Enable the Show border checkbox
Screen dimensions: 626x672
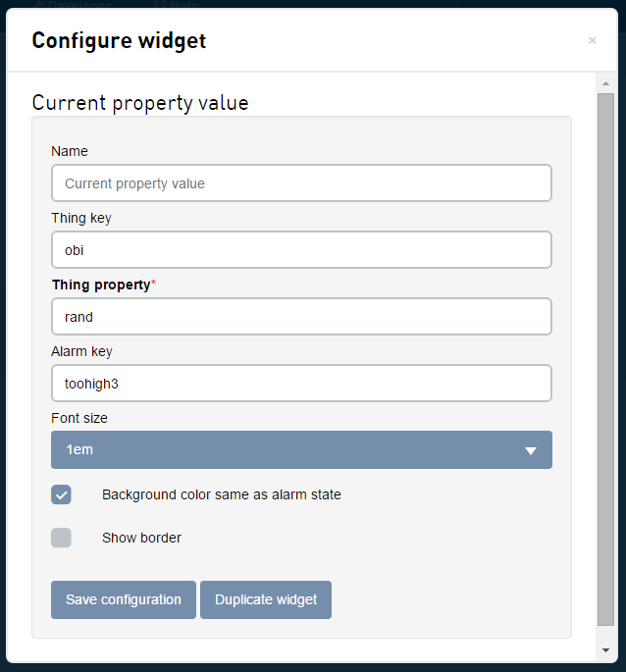[x=62, y=538]
